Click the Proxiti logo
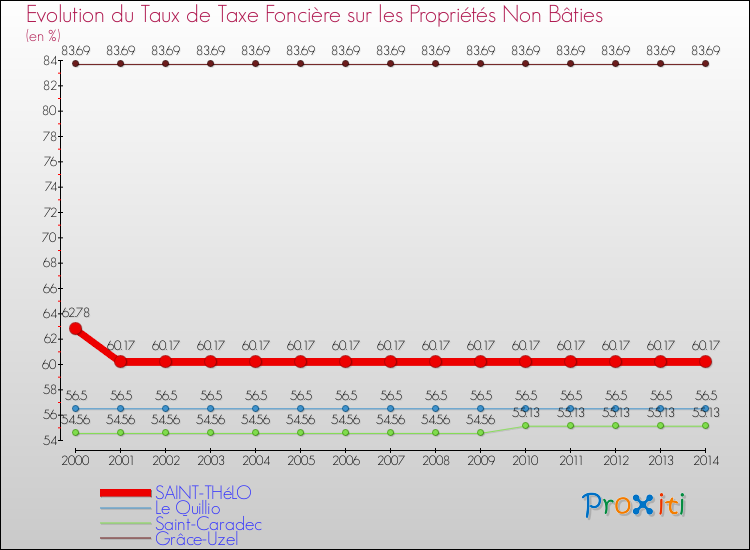The width and height of the screenshot is (750, 550). [x=634, y=505]
